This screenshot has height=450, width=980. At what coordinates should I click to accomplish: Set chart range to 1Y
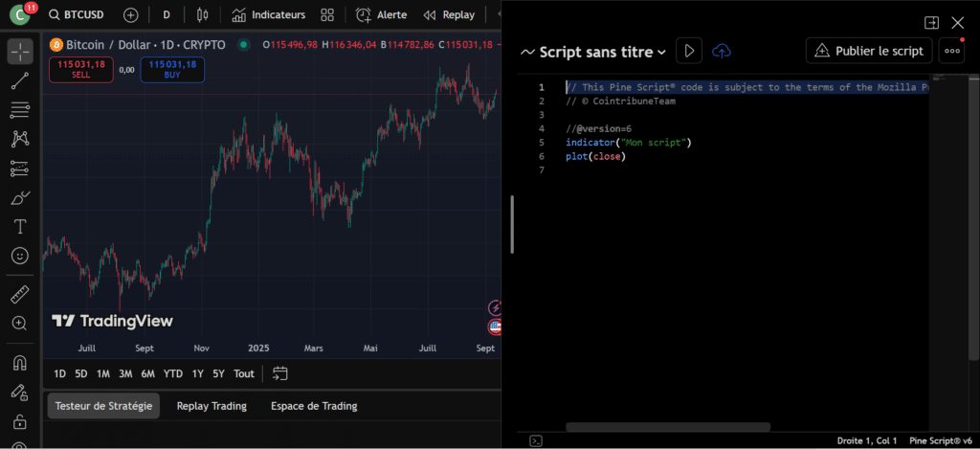click(197, 373)
